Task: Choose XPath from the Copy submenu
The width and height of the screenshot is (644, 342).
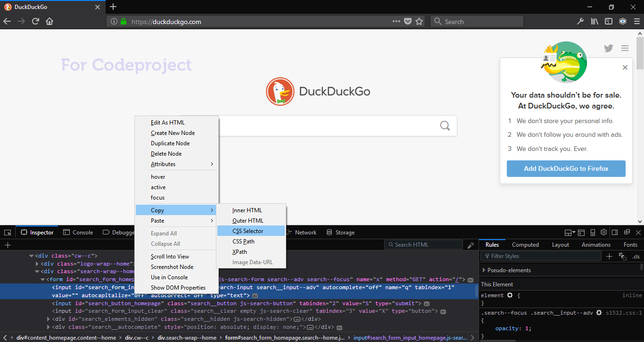Action: tap(251, 252)
